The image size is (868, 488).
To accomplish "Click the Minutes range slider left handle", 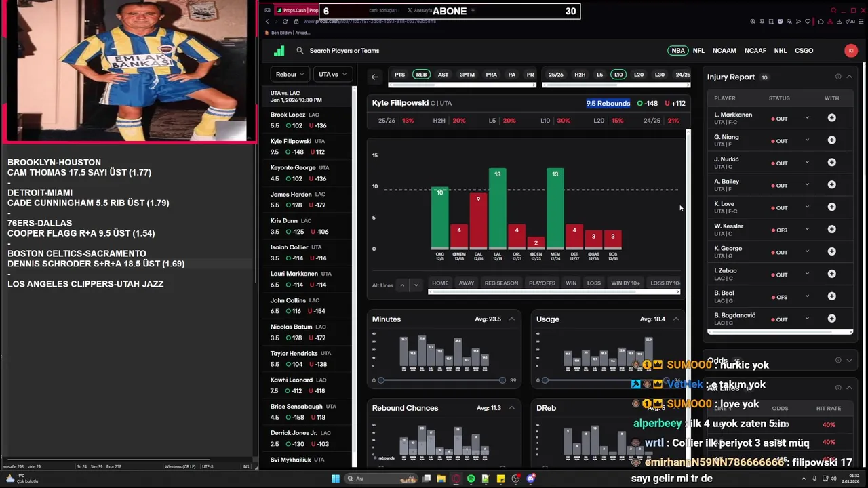I will pos(381,380).
